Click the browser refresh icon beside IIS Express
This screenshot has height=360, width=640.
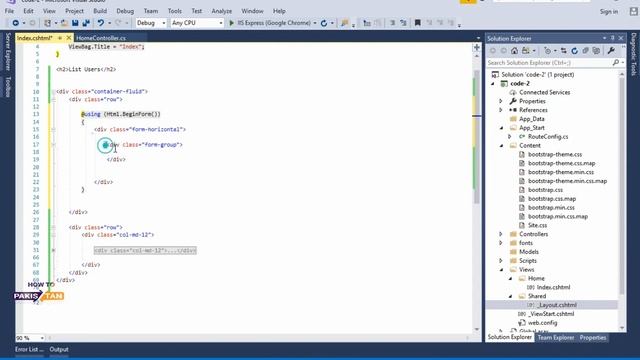(x=324, y=23)
